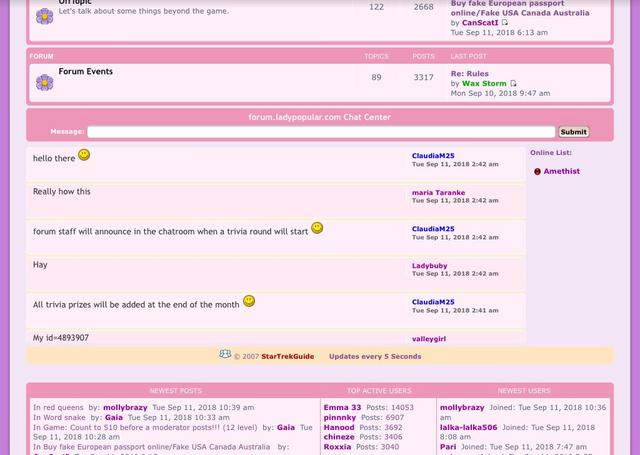Click the Off Topic flower icon
Image resolution: width=640 pixels, height=455 pixels.
pyautogui.click(x=44, y=17)
